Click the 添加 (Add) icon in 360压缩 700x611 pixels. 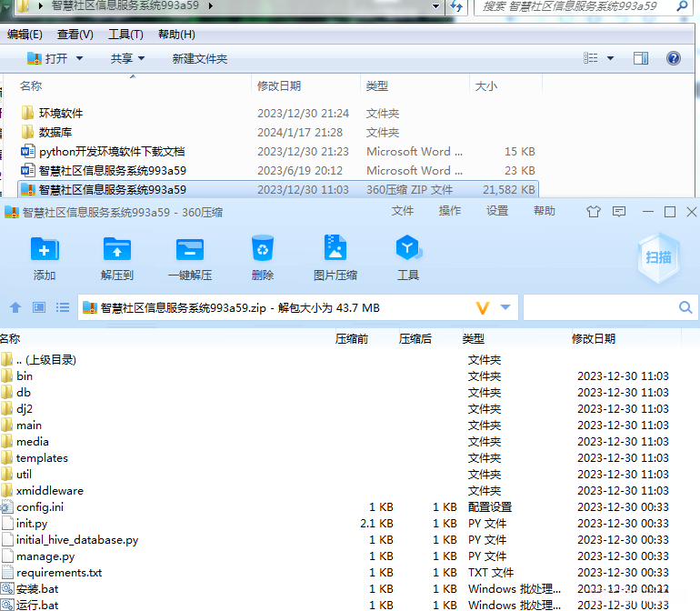tap(45, 249)
